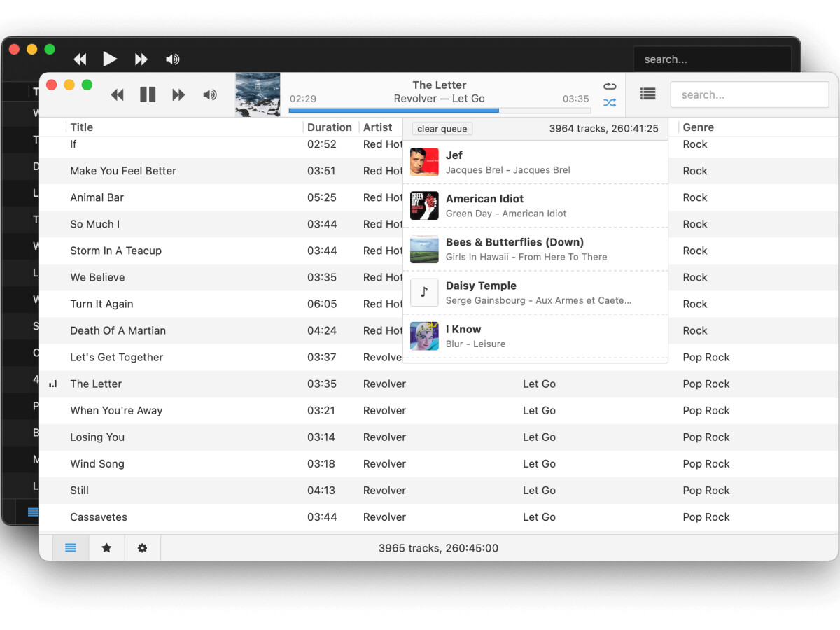Pause playback of The Letter
The image size is (840, 630).
[x=148, y=94]
